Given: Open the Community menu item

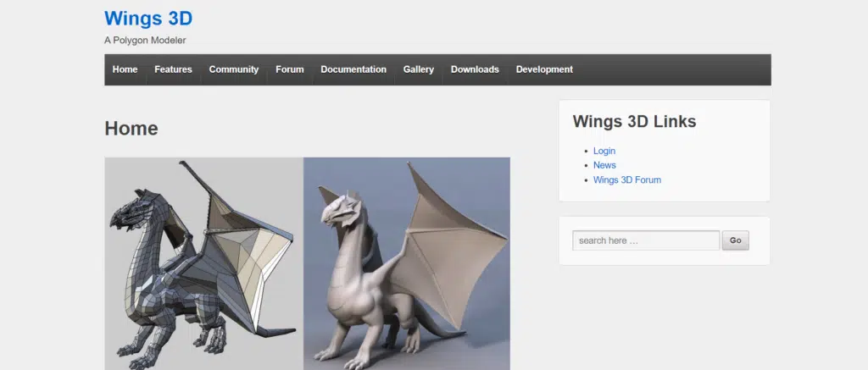Looking at the screenshot, I should pyautogui.click(x=234, y=69).
